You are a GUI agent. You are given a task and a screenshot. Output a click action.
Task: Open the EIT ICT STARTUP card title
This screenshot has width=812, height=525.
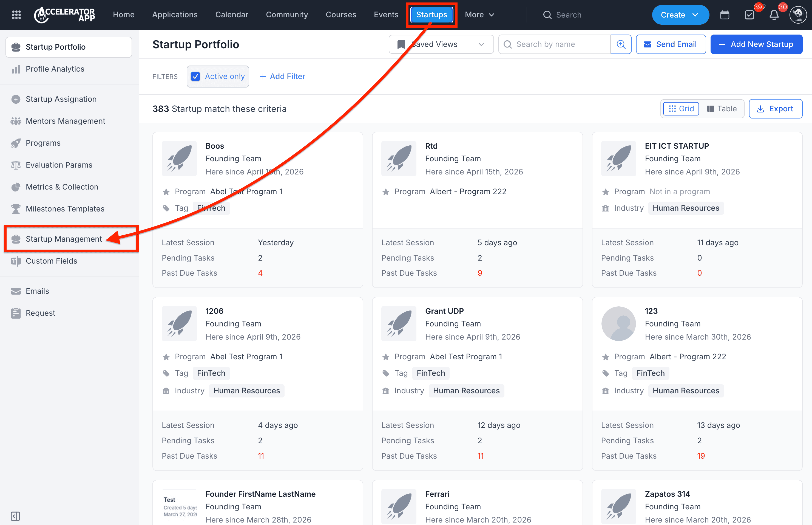677,146
